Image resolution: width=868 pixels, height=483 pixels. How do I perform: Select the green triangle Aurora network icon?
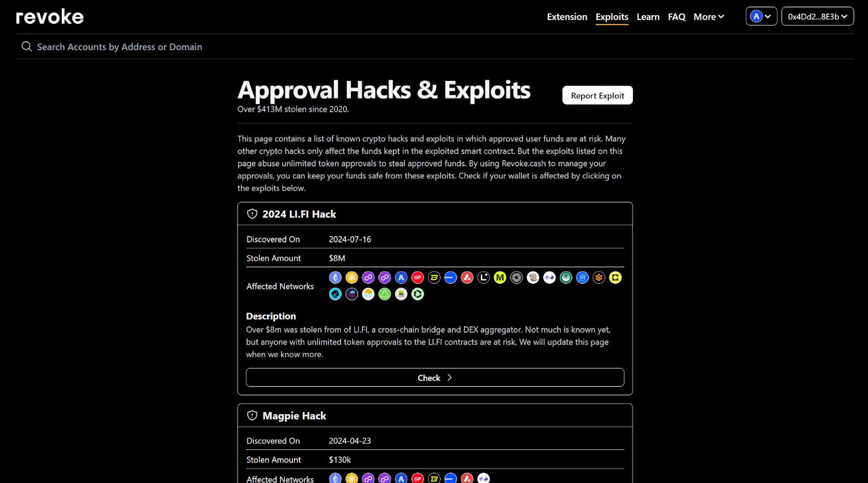pos(385,294)
